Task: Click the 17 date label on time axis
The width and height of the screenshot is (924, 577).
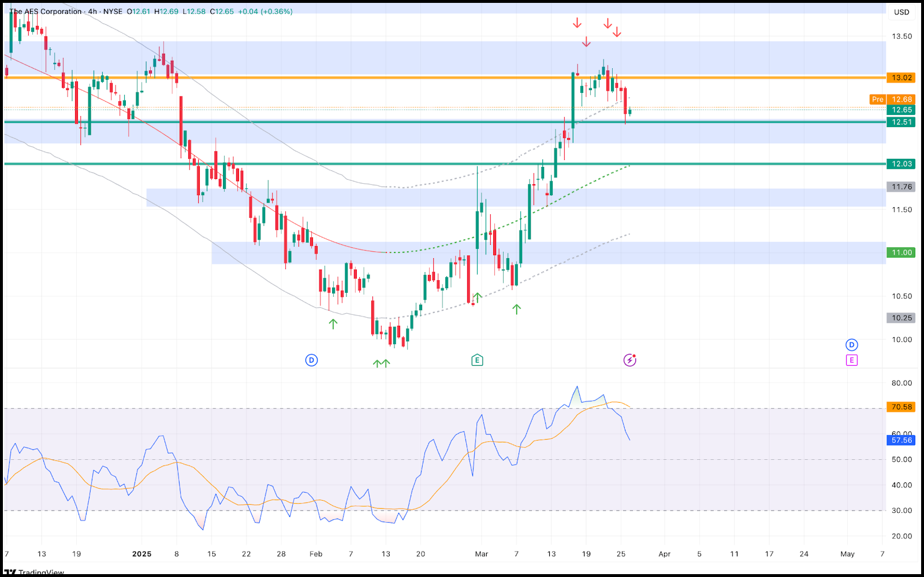Action: [769, 554]
